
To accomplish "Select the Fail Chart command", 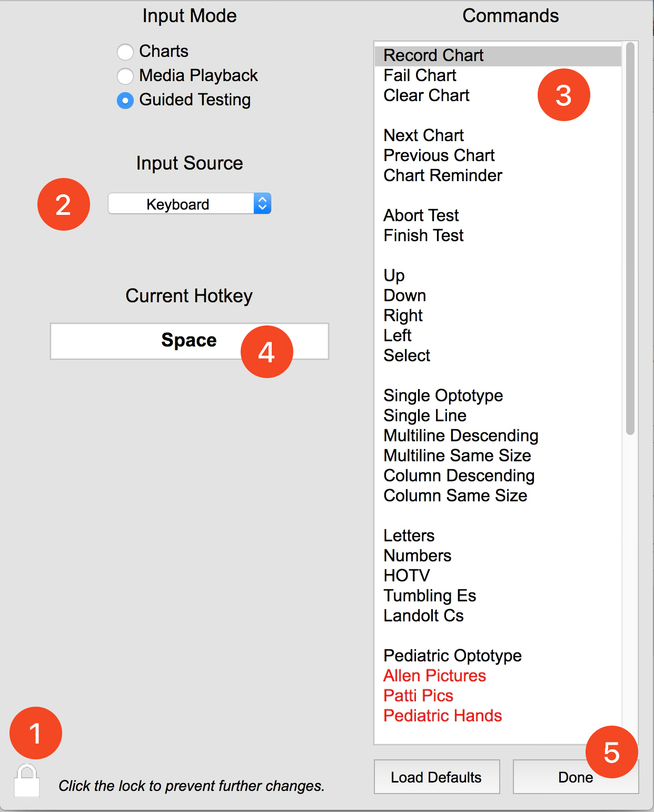I will [x=420, y=75].
